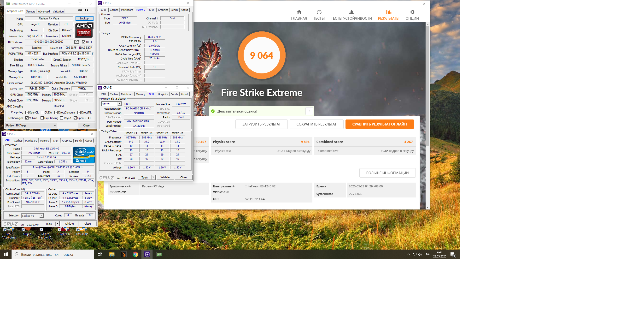Viewport: 644px width, 322px height.
Task: Open the РЕЗУЛЬТАТЫ bars icon in 3DMark
Action: pos(388,12)
